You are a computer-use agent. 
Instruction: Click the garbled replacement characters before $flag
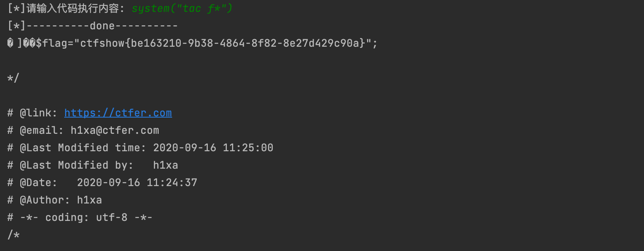[x=21, y=43]
